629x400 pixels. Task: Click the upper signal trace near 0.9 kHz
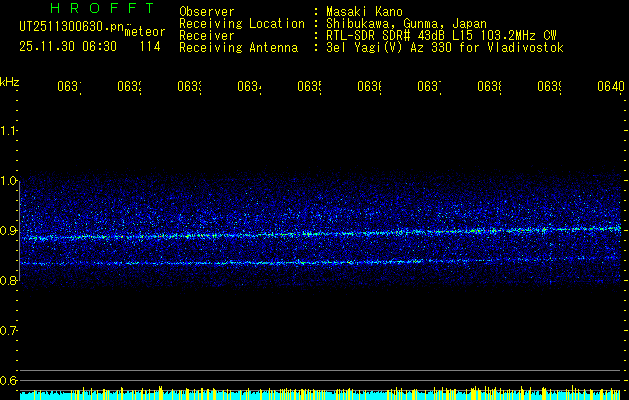click(x=320, y=233)
